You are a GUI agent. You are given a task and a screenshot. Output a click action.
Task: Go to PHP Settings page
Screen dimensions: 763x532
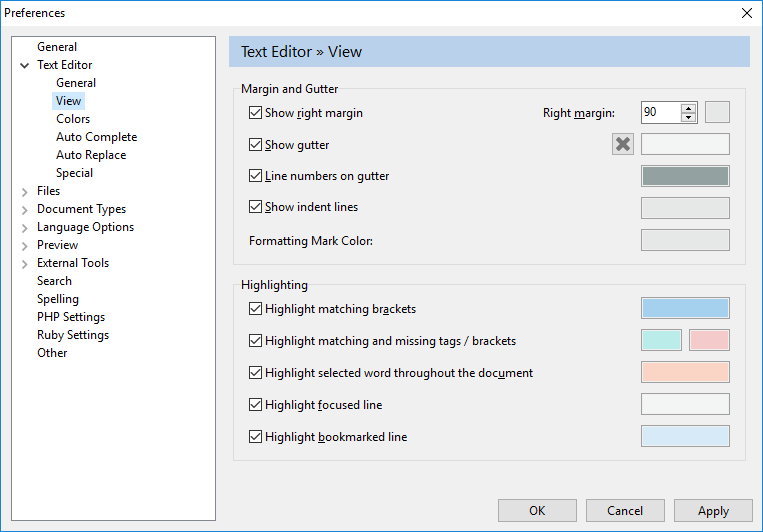(x=71, y=317)
